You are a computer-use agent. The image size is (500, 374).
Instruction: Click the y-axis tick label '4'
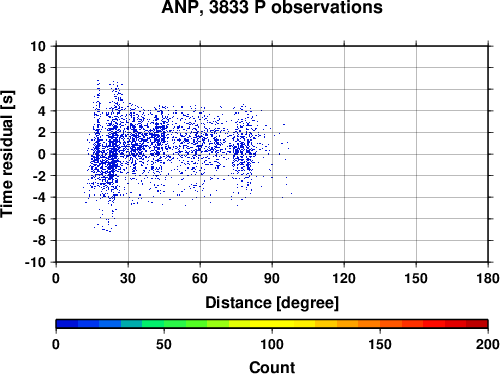(42, 111)
